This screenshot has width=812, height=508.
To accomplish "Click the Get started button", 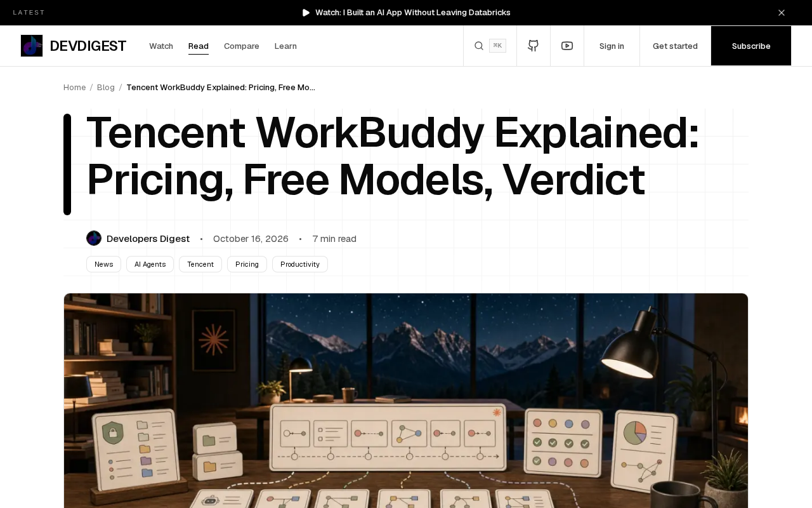I will pos(675,46).
